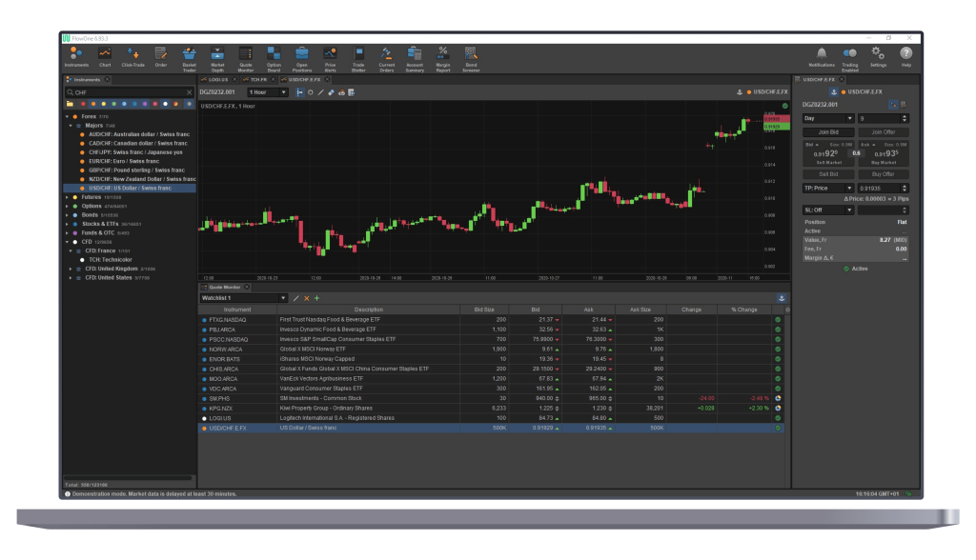Expand the Futures tree node
The width and height of the screenshot is (976, 560).
click(x=68, y=197)
